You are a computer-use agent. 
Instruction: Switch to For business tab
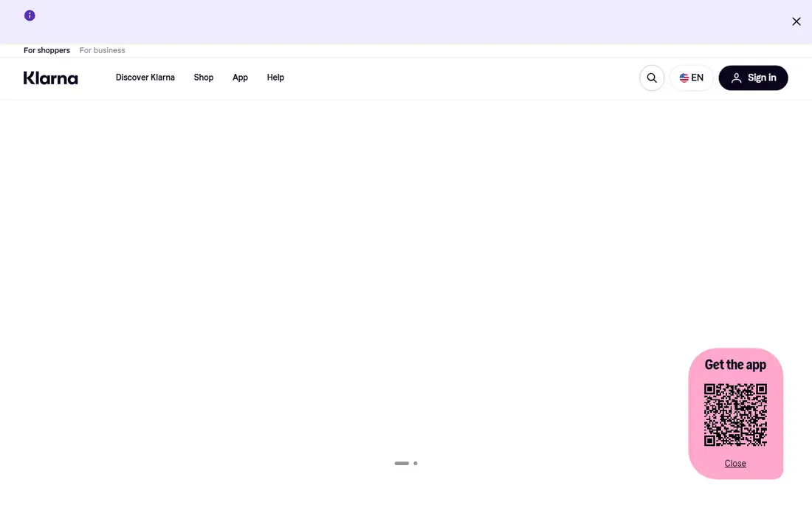point(102,50)
